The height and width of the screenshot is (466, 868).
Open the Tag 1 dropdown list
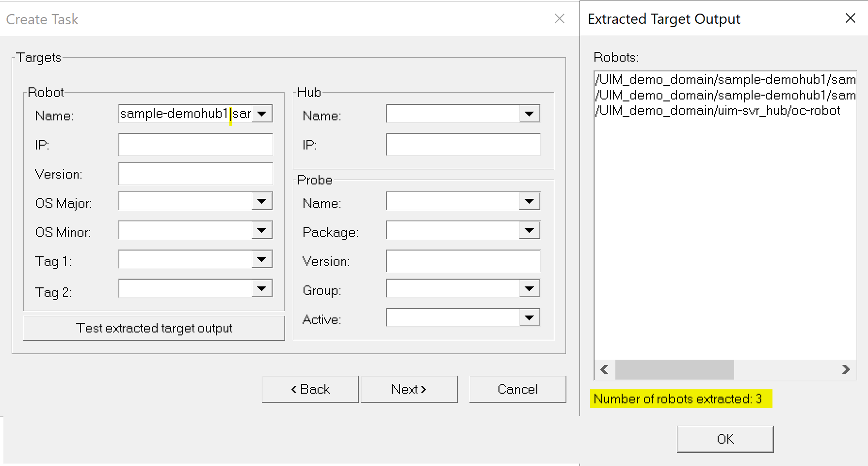point(262,260)
